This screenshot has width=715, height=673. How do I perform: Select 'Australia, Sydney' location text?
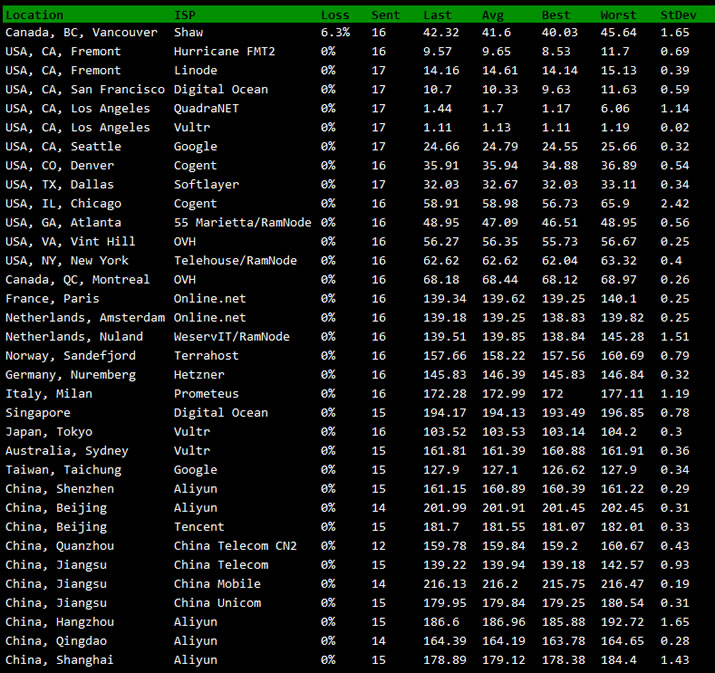pos(67,451)
